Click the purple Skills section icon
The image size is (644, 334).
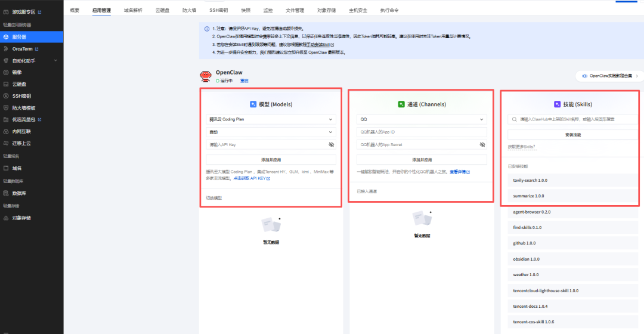pos(557,104)
